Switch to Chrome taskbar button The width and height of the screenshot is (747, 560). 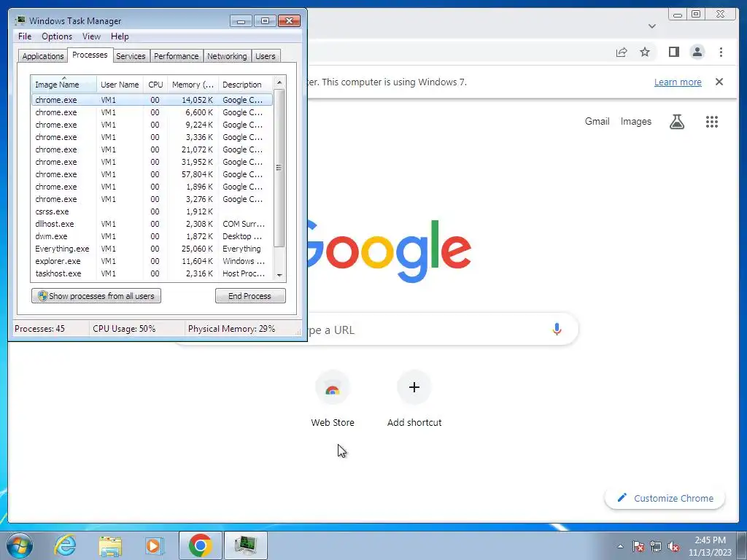point(200,545)
